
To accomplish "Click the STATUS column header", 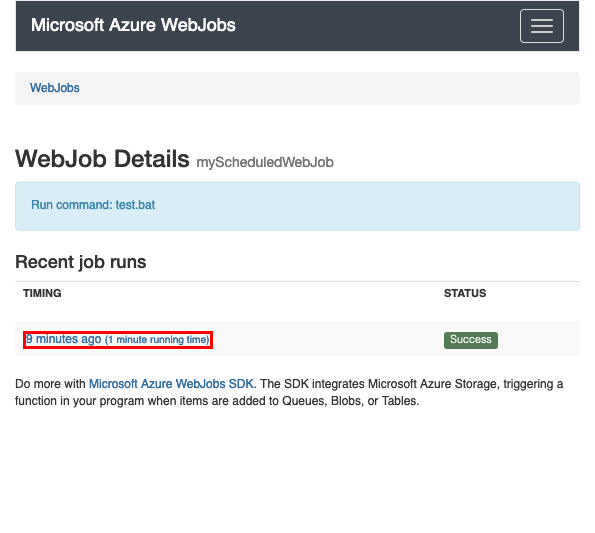I will 465,293.
